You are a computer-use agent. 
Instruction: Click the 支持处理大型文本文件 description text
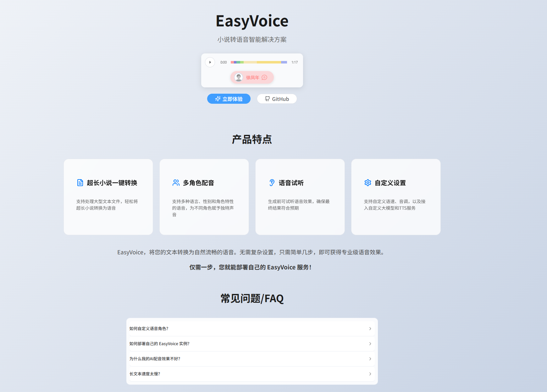point(107,205)
